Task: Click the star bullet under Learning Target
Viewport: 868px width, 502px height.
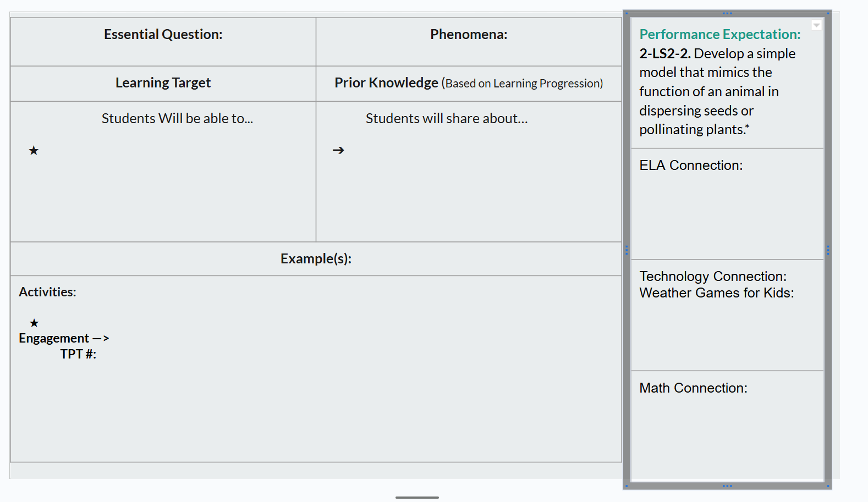Action: coord(34,151)
